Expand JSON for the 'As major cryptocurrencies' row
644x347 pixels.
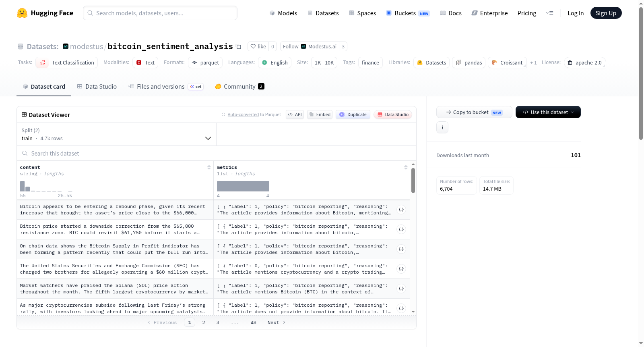click(x=401, y=308)
